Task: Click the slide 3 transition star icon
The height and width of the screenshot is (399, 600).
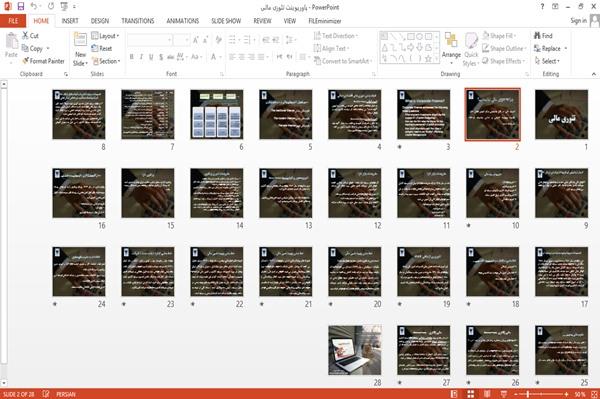Action: coord(399,147)
